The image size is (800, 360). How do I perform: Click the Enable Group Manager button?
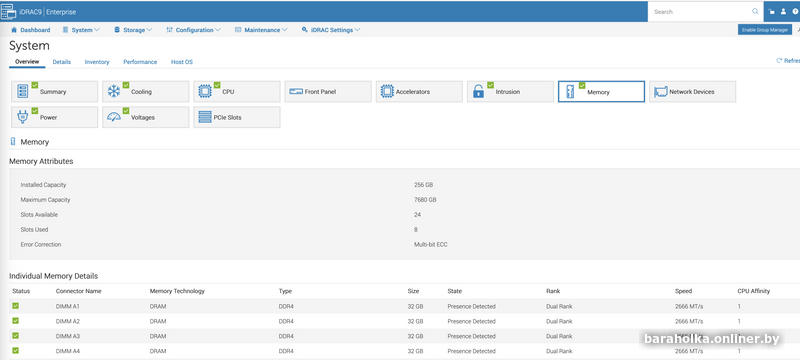[765, 30]
